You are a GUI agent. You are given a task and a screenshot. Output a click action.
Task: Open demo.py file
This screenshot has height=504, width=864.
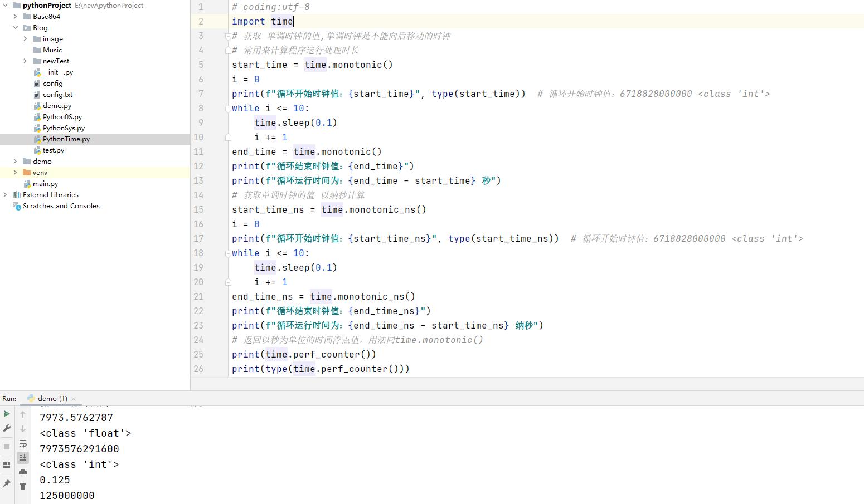click(x=57, y=106)
